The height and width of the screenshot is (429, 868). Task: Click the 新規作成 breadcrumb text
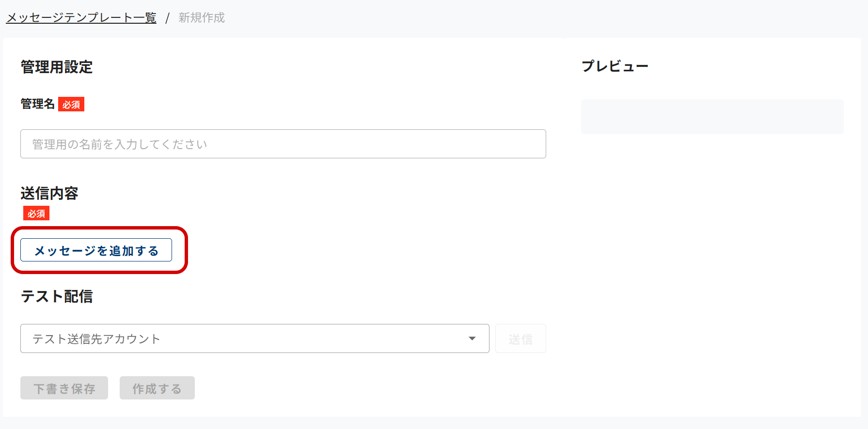click(x=202, y=18)
